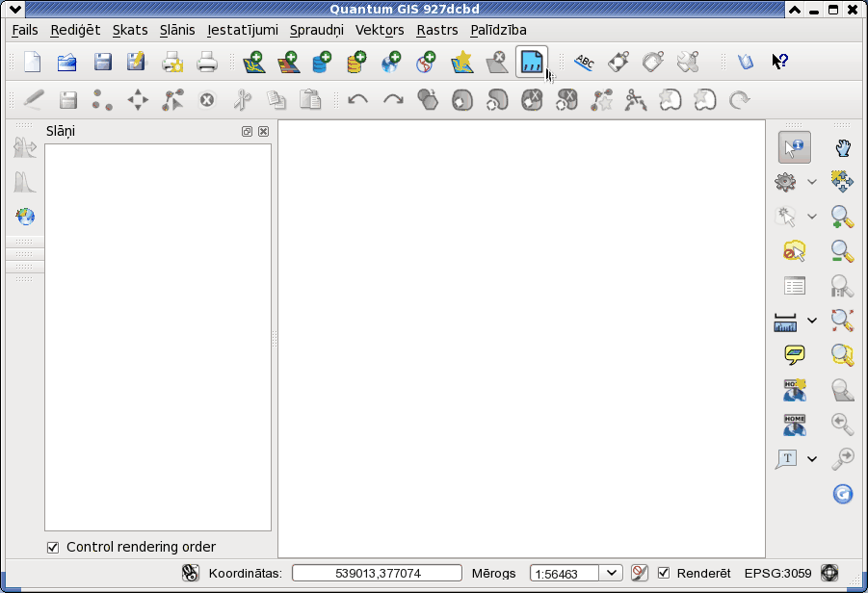Open the Iestatījumi menu

tap(243, 30)
